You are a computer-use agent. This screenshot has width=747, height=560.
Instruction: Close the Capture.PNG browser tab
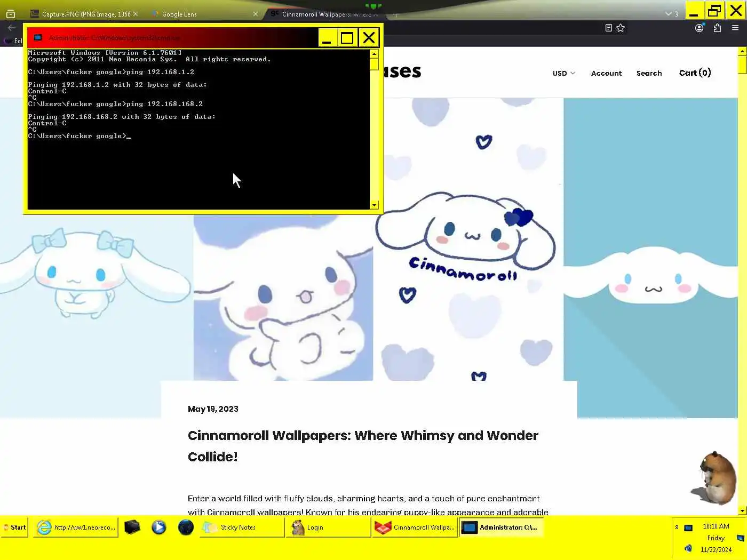pyautogui.click(x=136, y=14)
